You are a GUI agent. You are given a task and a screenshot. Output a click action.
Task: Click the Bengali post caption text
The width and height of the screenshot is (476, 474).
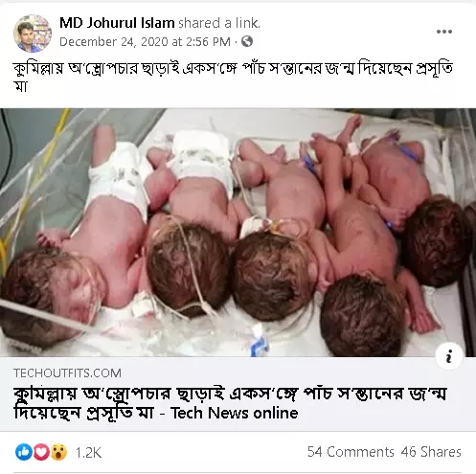coord(233,78)
